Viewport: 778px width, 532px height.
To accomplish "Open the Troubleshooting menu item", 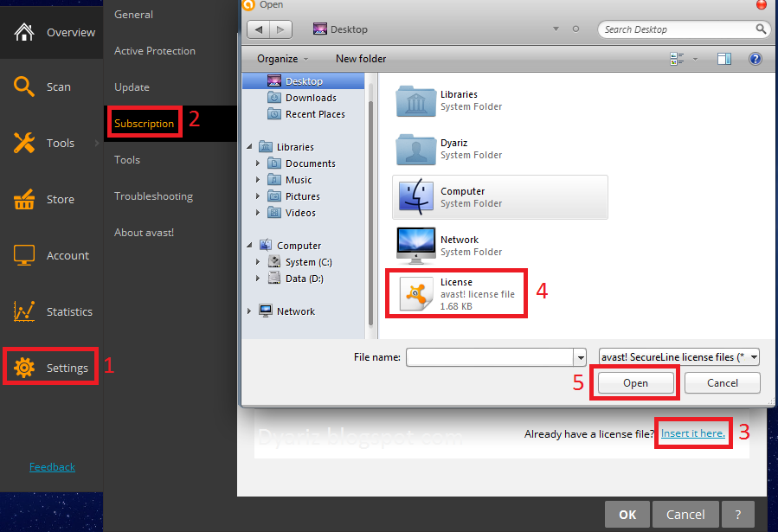I will coord(153,195).
